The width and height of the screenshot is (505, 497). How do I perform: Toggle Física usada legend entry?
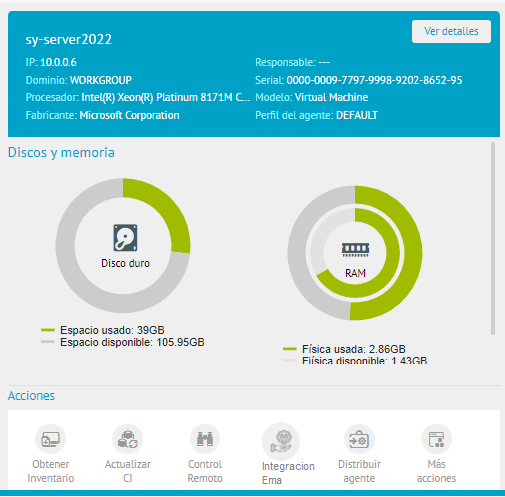344,349
